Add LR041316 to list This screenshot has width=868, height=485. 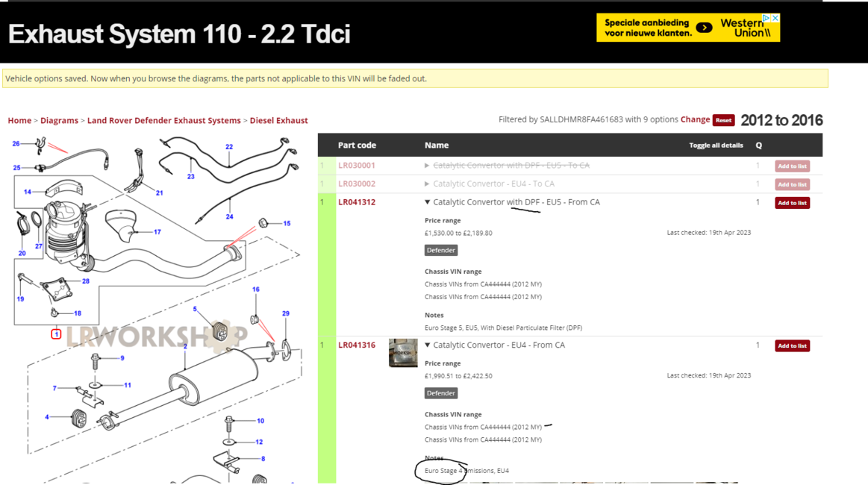pyautogui.click(x=792, y=345)
